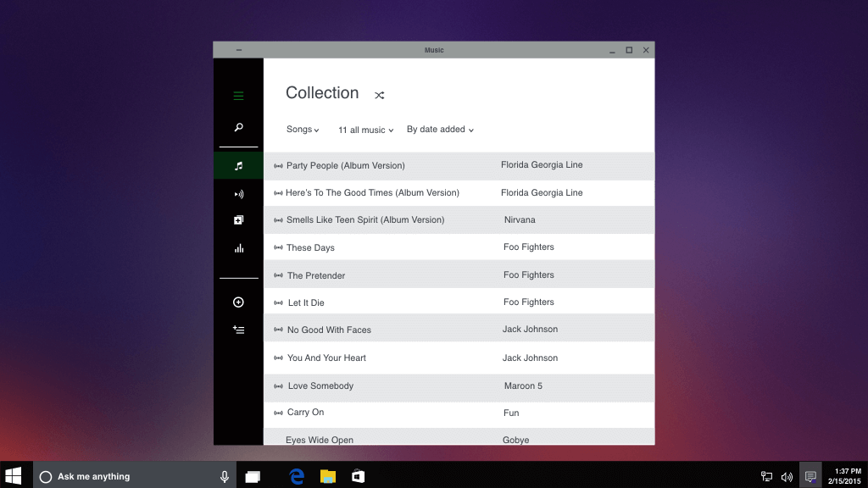Viewport: 868px width, 488px height.
Task: Select song Smells Like Teen Spirit
Action: point(365,219)
